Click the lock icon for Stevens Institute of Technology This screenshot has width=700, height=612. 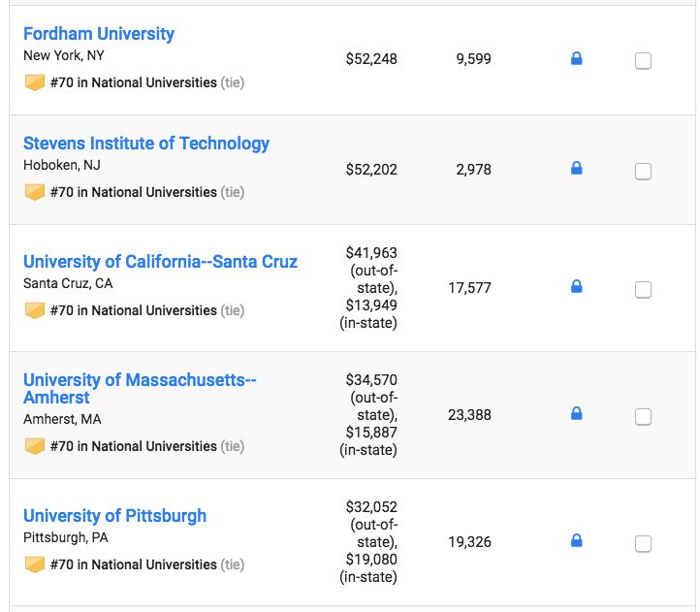[x=576, y=169]
